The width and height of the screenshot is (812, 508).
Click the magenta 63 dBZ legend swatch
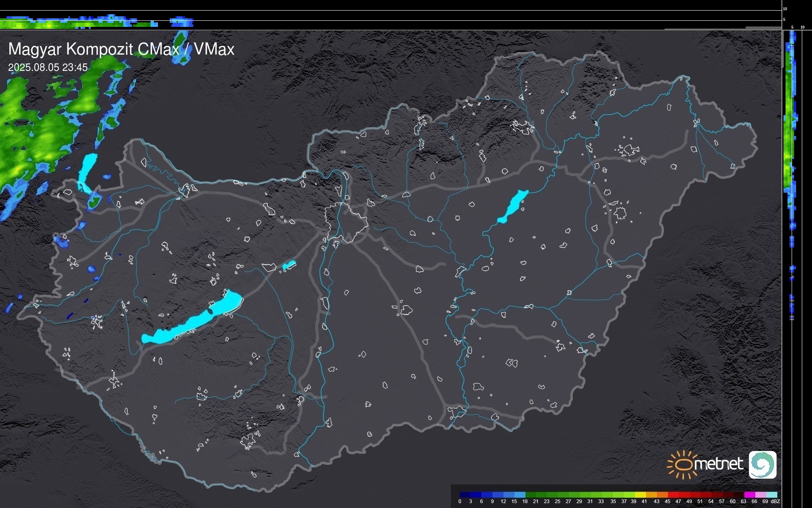[x=749, y=495]
